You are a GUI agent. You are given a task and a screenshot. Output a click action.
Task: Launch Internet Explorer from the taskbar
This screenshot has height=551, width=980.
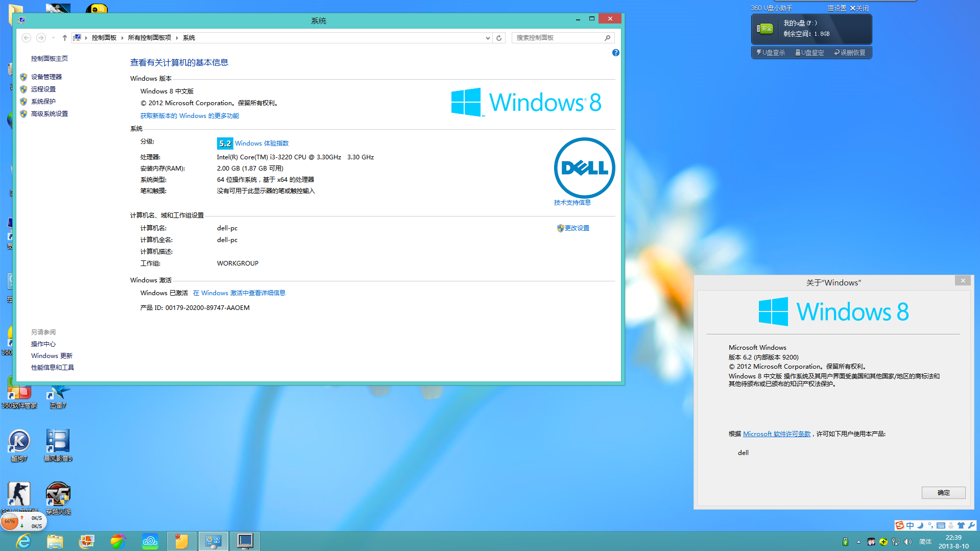tap(23, 541)
